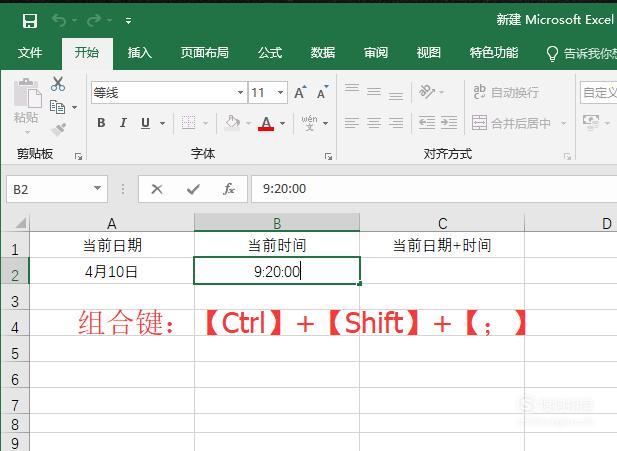Click 合并后居中 merge and center
The width and height of the screenshot is (617, 451).
coord(511,123)
